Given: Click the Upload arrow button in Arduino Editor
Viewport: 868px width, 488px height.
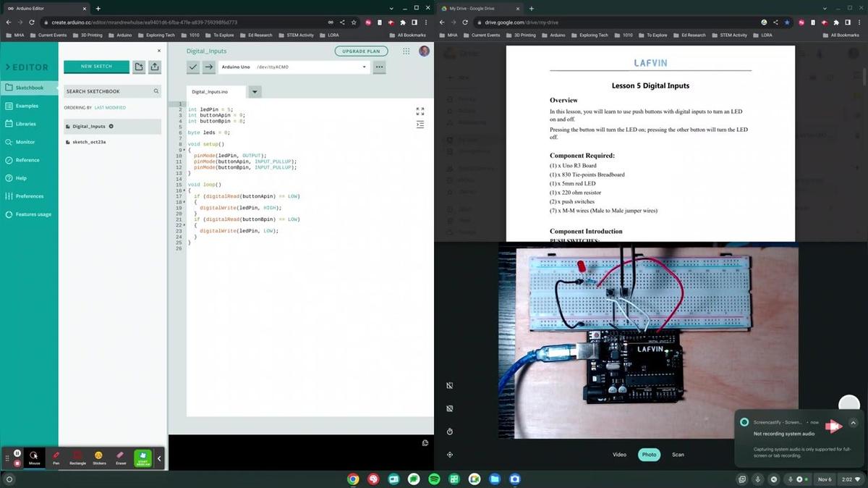Looking at the screenshot, I should (x=209, y=67).
